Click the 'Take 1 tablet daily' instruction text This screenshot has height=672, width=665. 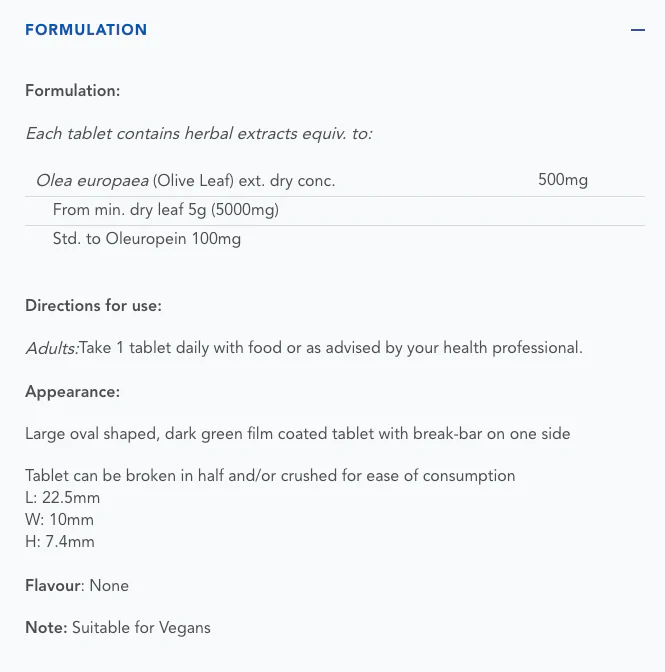pyautogui.click(x=331, y=348)
